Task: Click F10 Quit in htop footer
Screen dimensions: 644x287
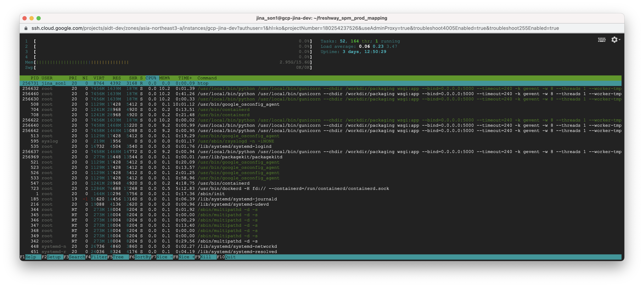Action: click(x=230, y=257)
